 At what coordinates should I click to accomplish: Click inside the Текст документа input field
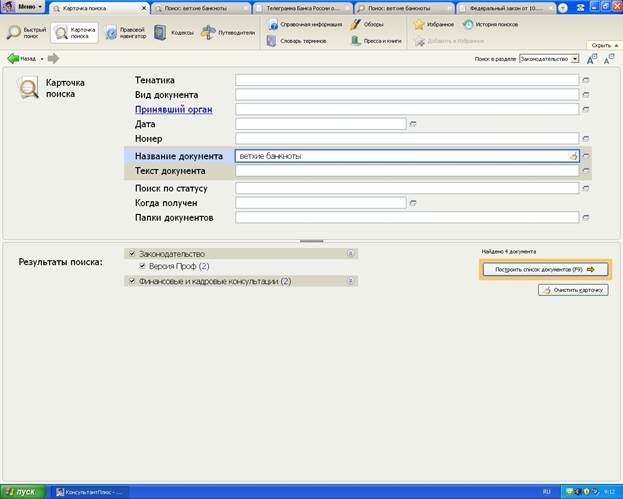pos(407,171)
